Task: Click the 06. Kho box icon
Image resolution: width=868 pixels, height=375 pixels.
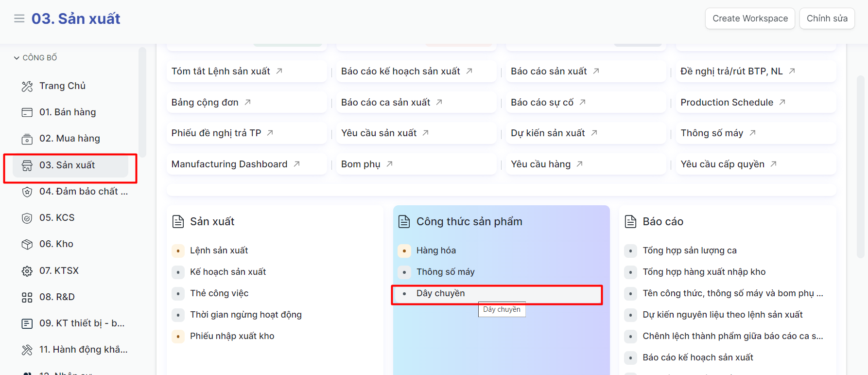Action: [x=27, y=245]
